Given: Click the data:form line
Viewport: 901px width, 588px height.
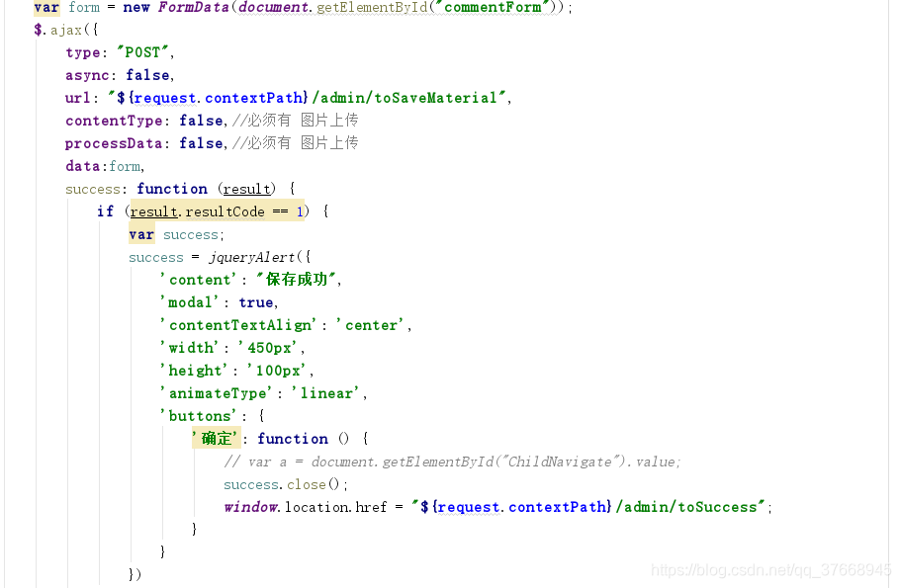Looking at the screenshot, I should coord(105,167).
